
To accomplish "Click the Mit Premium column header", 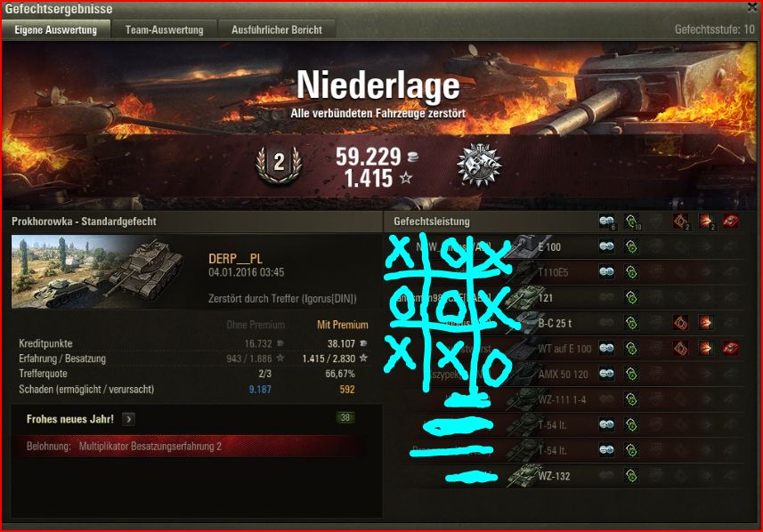I will pyautogui.click(x=343, y=325).
